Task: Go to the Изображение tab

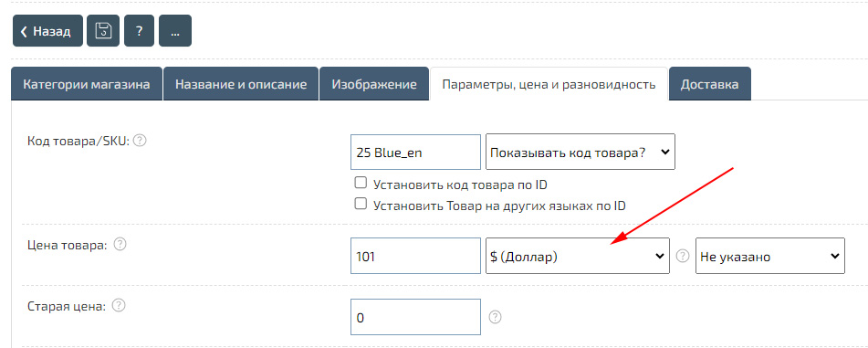Action: click(374, 84)
